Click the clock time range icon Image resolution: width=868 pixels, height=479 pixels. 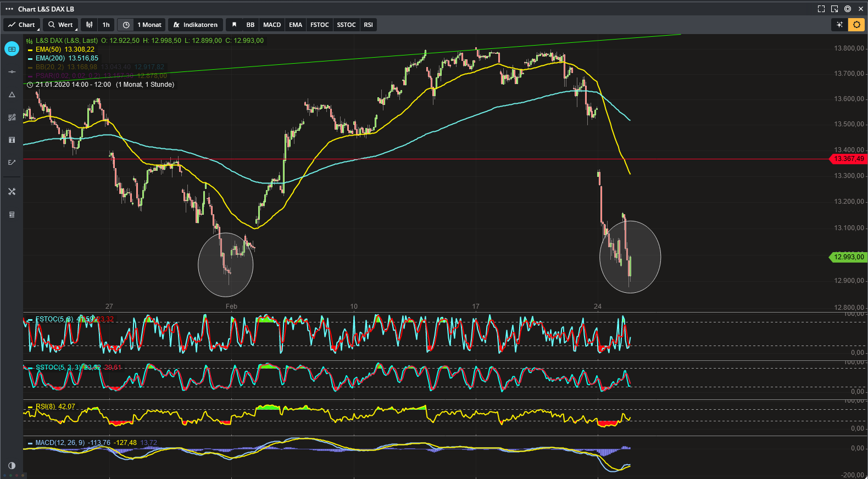[x=126, y=25]
